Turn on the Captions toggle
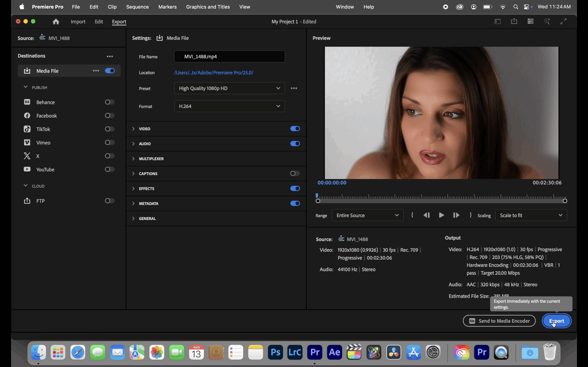This screenshot has width=588, height=367. (x=295, y=174)
